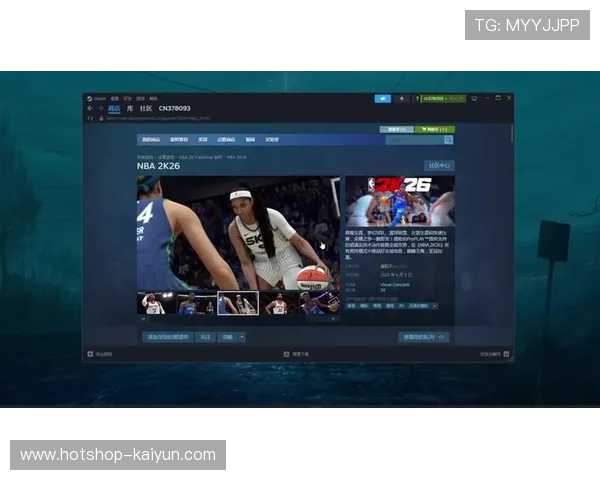Reload the store page using refresh icon
The width and height of the screenshot is (600, 480).
coord(90,118)
